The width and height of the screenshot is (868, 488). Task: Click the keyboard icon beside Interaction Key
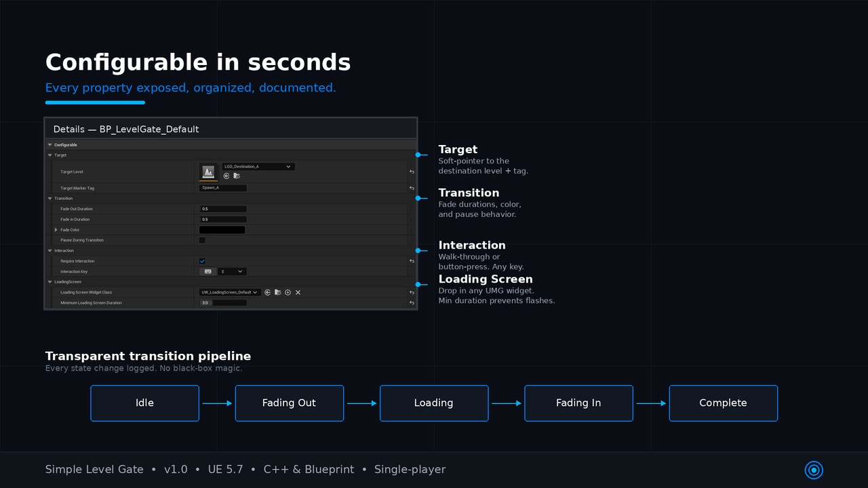[x=208, y=272]
